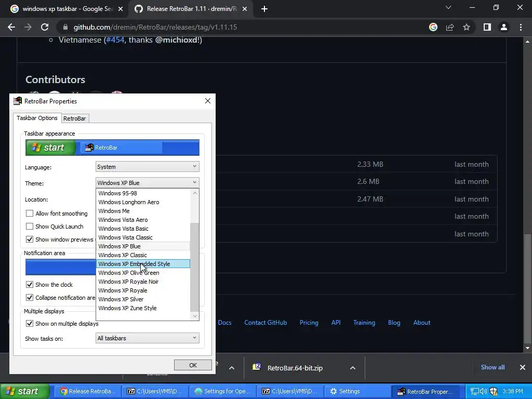Viewport: 532px width, 399px height.
Task: Click the browser forward arrow
Action: [x=28, y=27]
